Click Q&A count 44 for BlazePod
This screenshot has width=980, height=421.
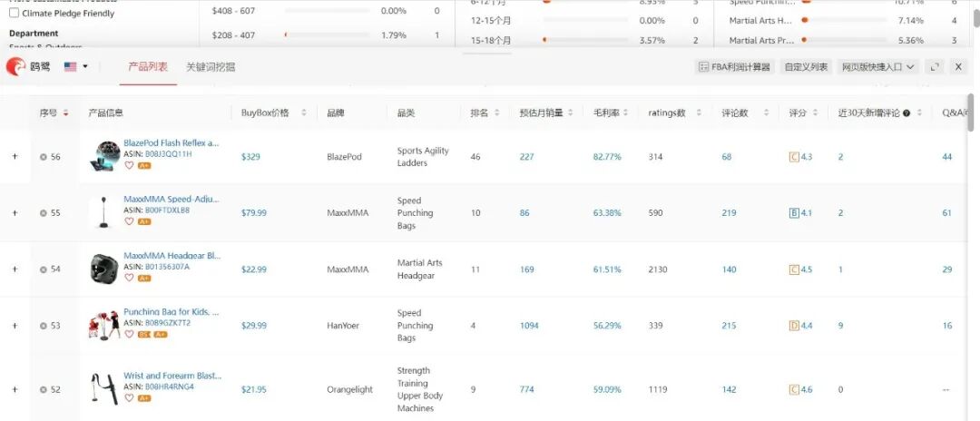pos(946,157)
